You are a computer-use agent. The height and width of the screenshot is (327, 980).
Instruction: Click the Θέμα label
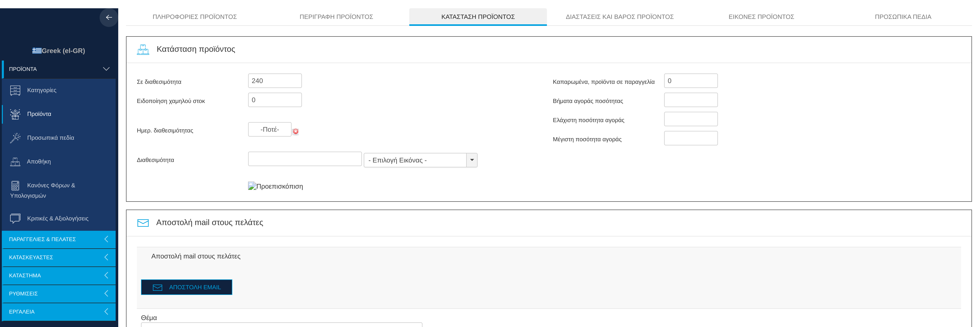149,317
